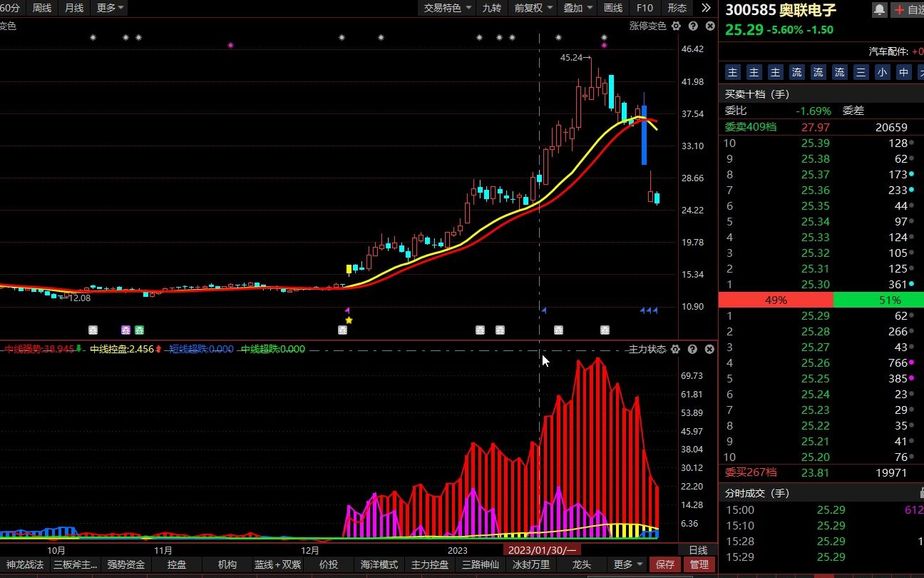Open the 前复权 dropdown
924x578 pixels.
coord(533,8)
